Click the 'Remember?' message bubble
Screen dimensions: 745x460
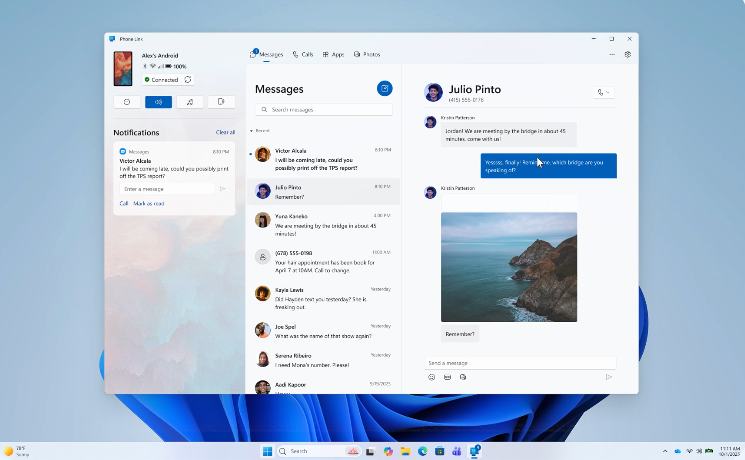pyautogui.click(x=459, y=334)
